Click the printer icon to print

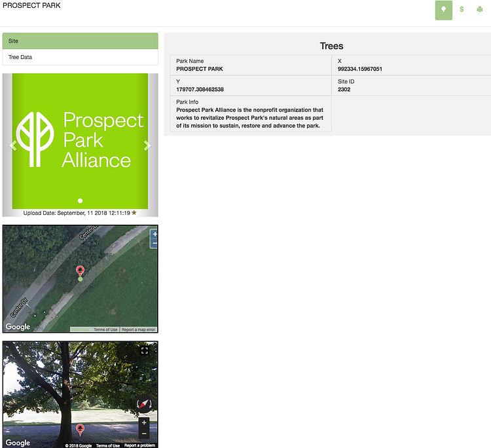[479, 10]
